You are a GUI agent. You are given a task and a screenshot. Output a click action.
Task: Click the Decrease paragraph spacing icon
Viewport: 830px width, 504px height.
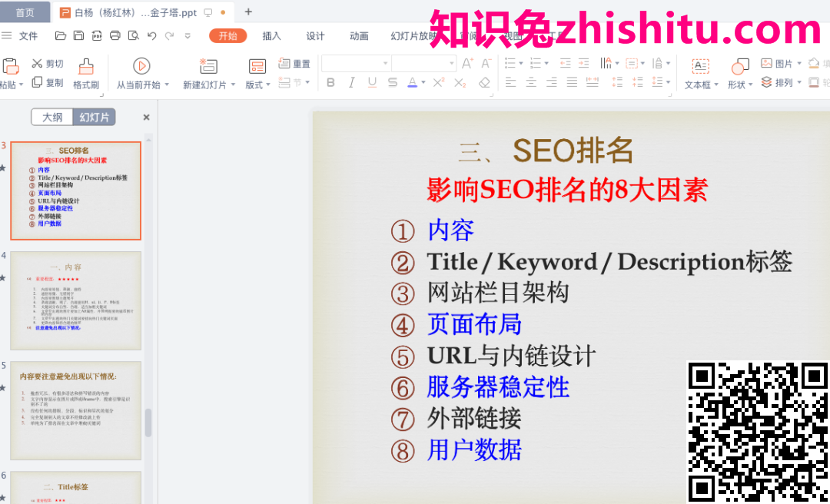(637, 82)
